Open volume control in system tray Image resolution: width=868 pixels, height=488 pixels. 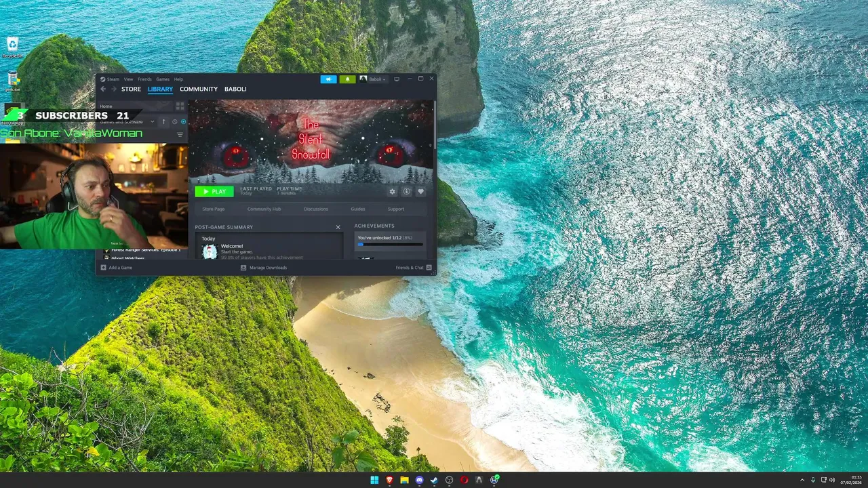(x=832, y=480)
